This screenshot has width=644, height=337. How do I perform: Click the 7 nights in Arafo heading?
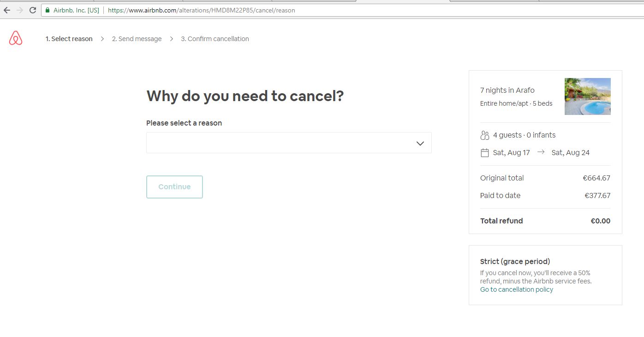pos(507,90)
